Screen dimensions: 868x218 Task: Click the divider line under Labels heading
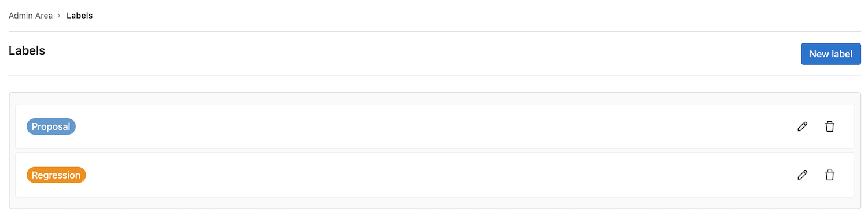[x=435, y=75]
